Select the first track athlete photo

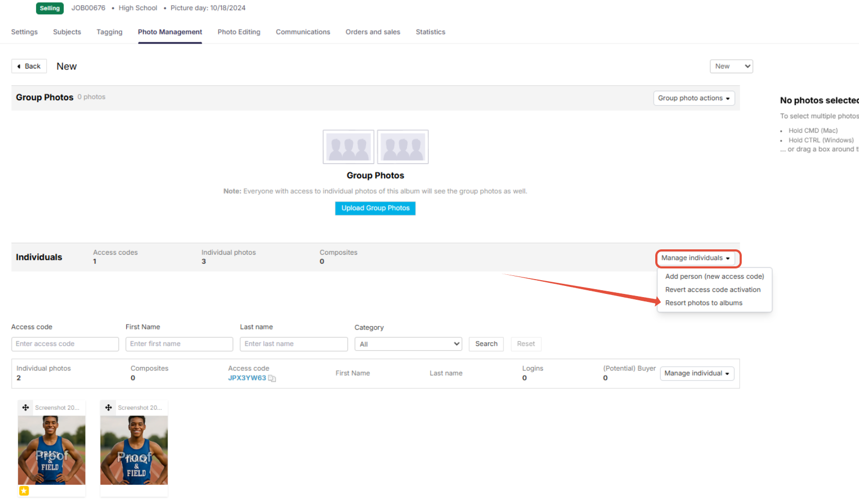(51, 450)
